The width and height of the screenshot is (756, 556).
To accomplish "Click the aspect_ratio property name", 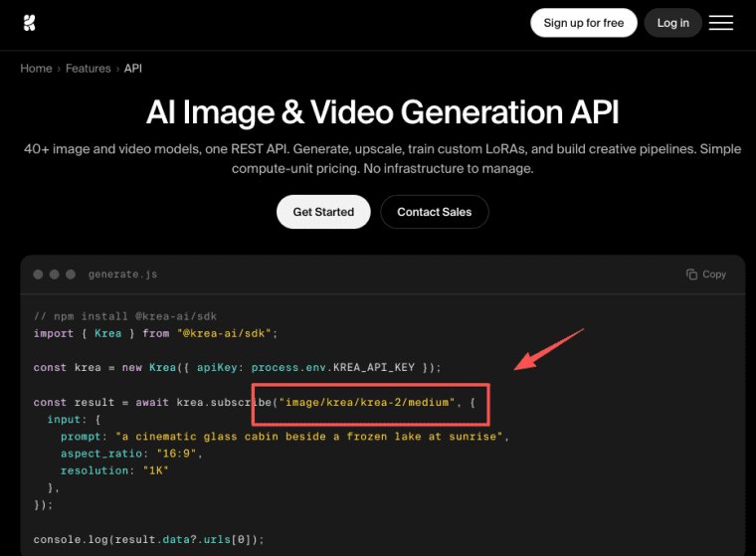I will pos(101,454).
